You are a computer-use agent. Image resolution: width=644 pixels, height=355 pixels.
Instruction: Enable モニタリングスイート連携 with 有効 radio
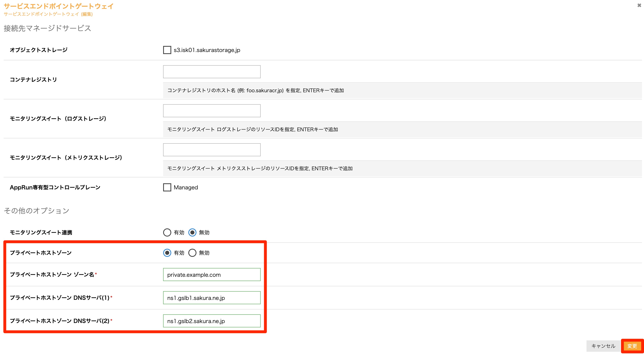[x=167, y=232]
